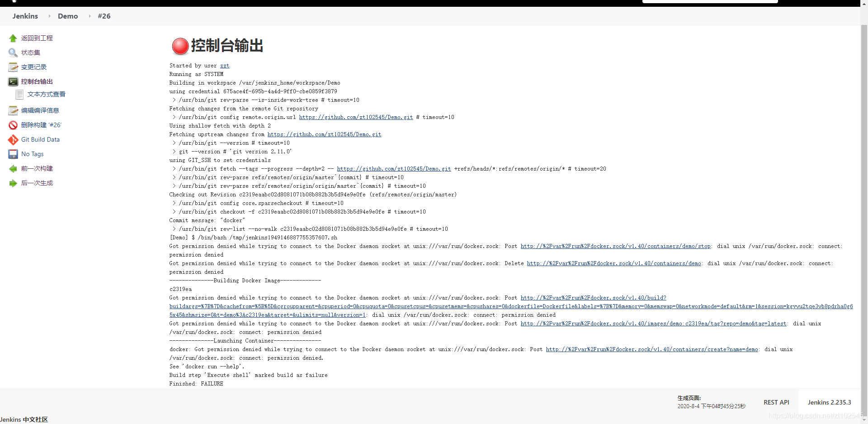868x424 pixels.
Task: Open 返回到工程 link
Action: [x=37, y=38]
